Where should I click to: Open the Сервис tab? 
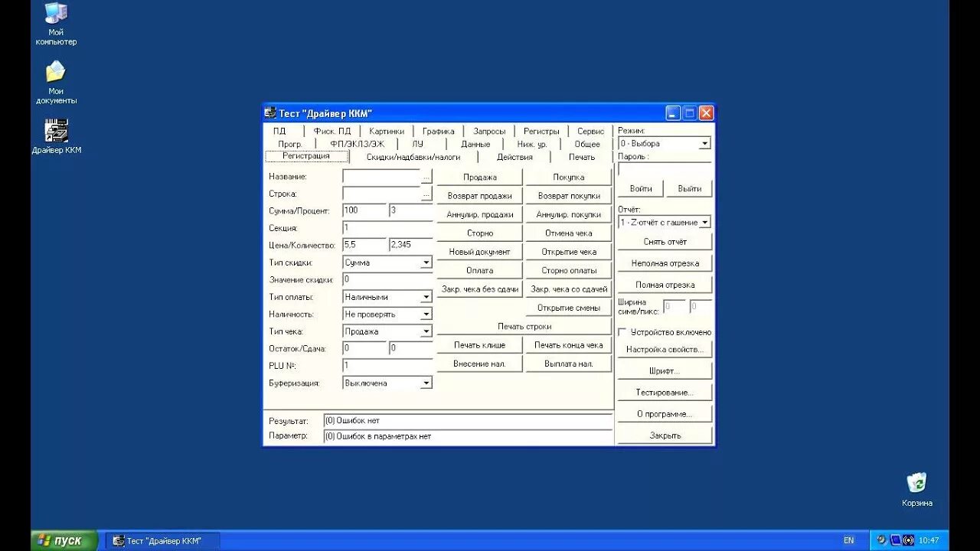click(590, 131)
